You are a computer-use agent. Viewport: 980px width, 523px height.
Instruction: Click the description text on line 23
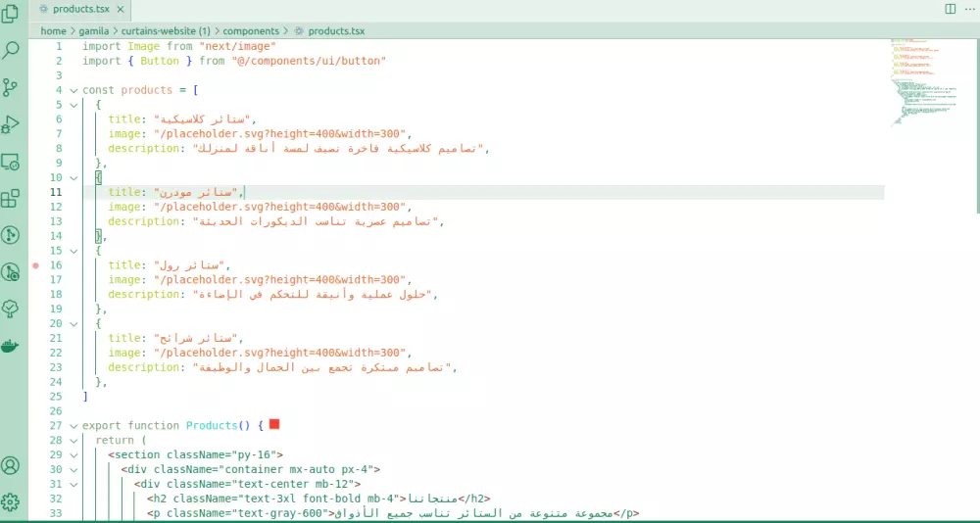coord(321,367)
